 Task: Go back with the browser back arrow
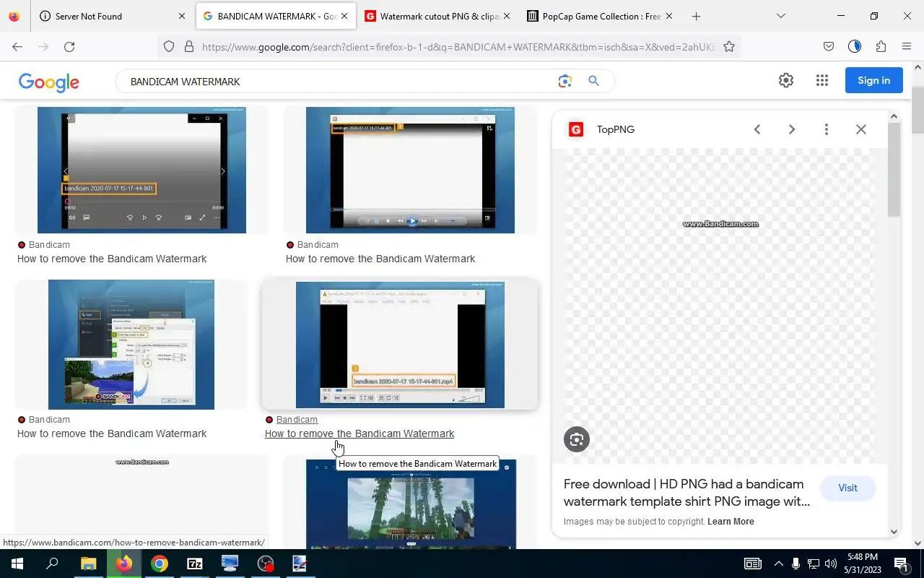tap(17, 46)
